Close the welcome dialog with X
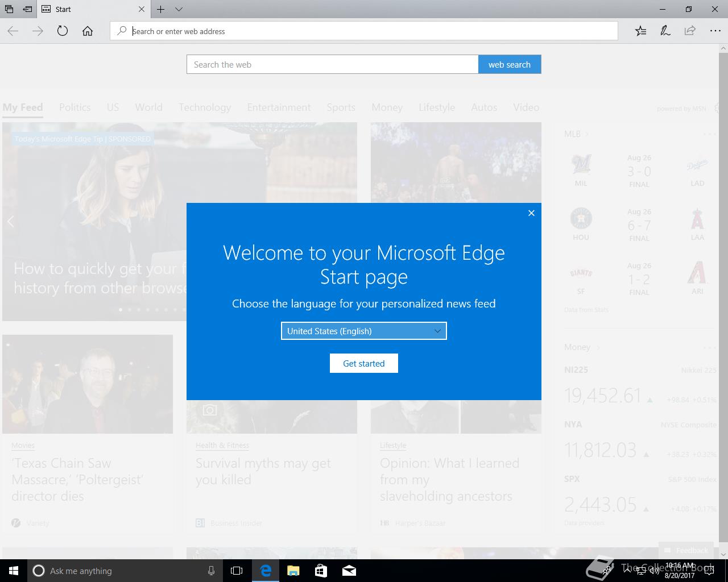Viewport: 728px width, 582px height. pyautogui.click(x=531, y=213)
